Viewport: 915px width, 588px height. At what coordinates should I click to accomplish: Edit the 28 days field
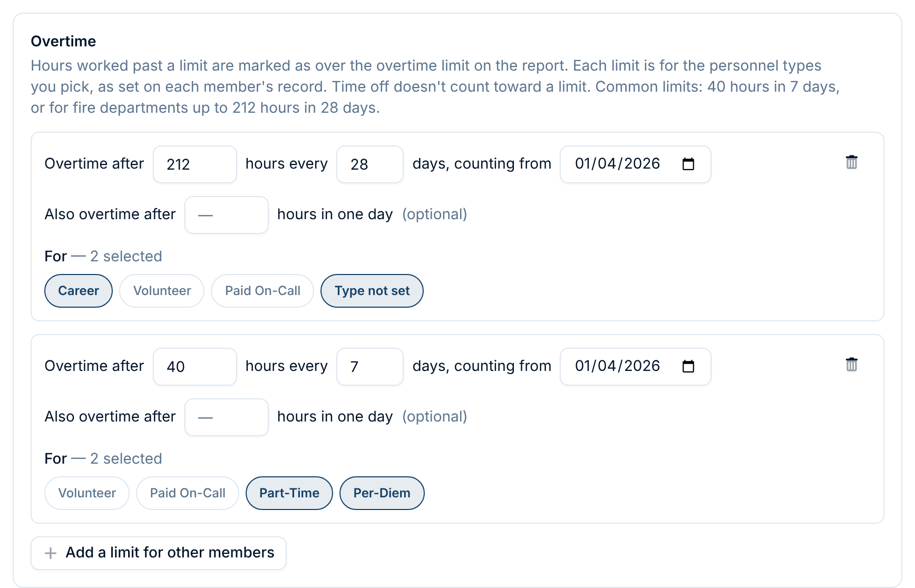(x=370, y=164)
